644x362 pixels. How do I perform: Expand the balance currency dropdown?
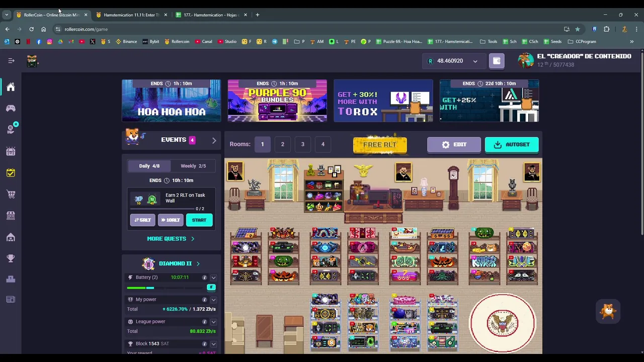[475, 61]
